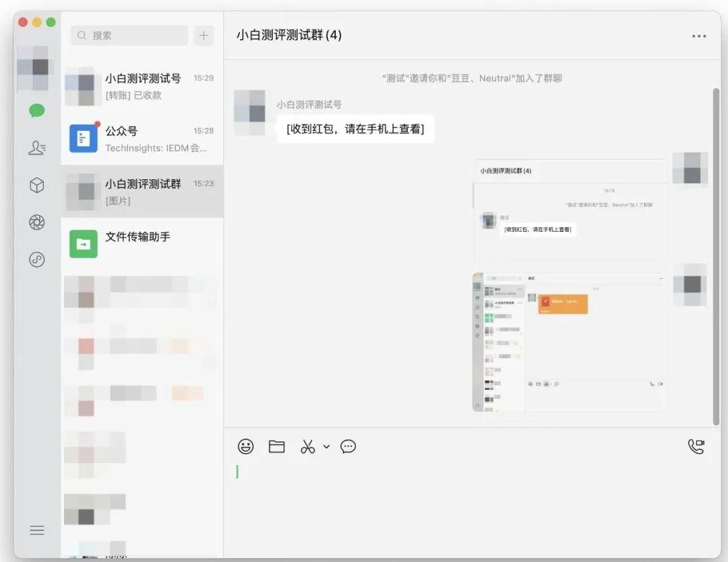This screenshot has height=562, width=728.
Task: Open the Contacts icon in sidebar
Action: pos(37,148)
